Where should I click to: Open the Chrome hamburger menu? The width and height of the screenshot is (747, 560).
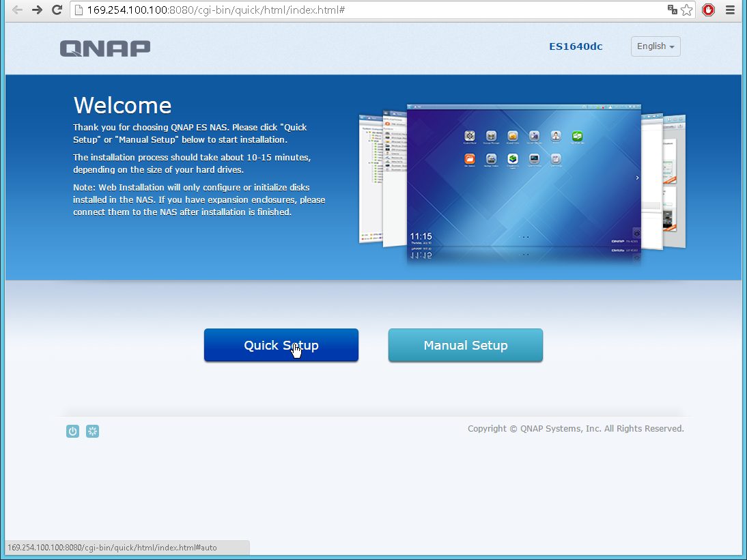[731, 10]
